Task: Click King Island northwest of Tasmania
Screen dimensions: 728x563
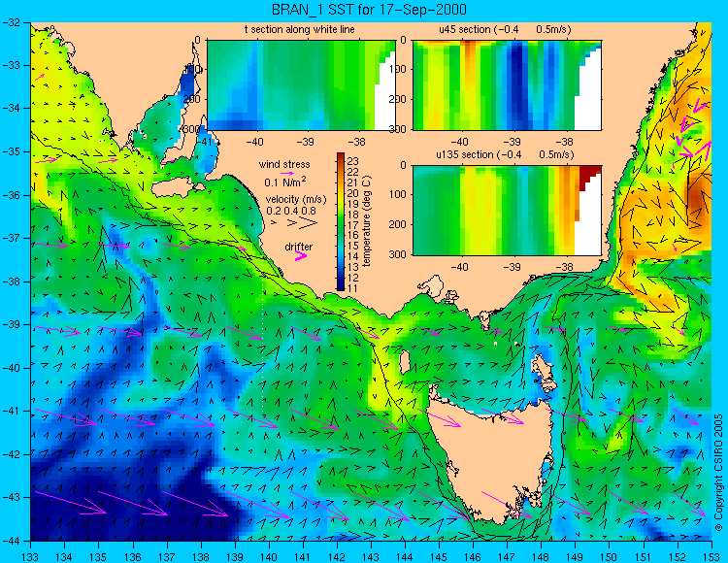Action: [x=404, y=362]
